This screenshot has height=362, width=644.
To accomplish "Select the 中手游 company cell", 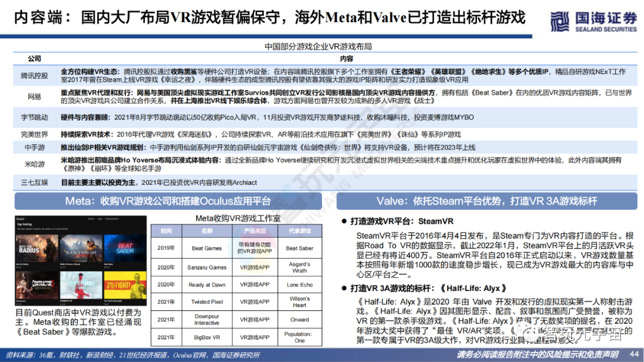I will (35, 147).
